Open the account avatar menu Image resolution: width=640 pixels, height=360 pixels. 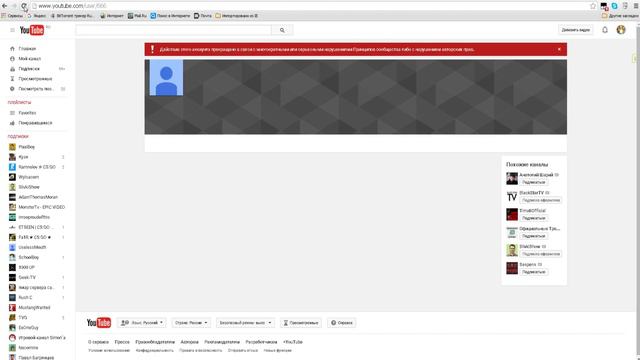tap(621, 30)
